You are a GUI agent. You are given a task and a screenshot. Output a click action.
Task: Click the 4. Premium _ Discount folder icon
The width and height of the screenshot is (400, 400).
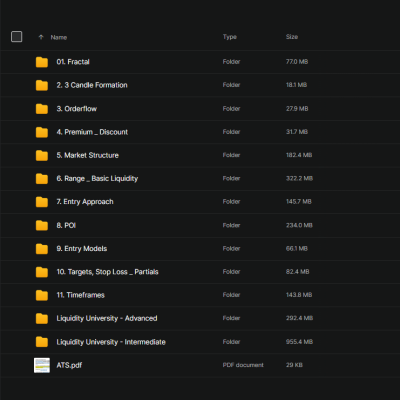42,132
